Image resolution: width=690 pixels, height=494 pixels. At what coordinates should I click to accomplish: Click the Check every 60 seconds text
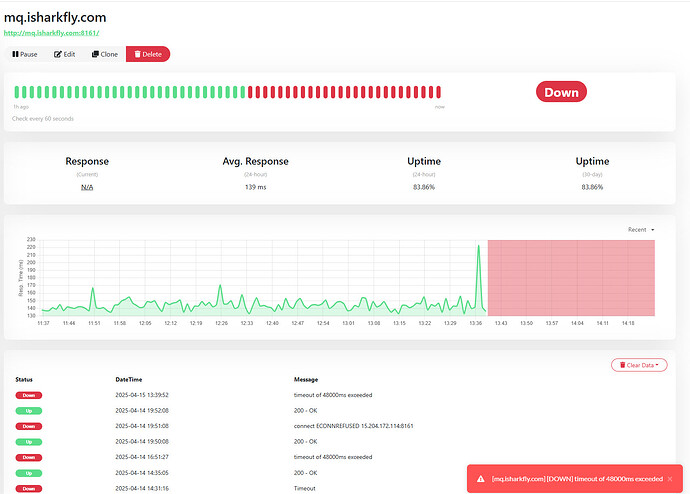tap(43, 119)
